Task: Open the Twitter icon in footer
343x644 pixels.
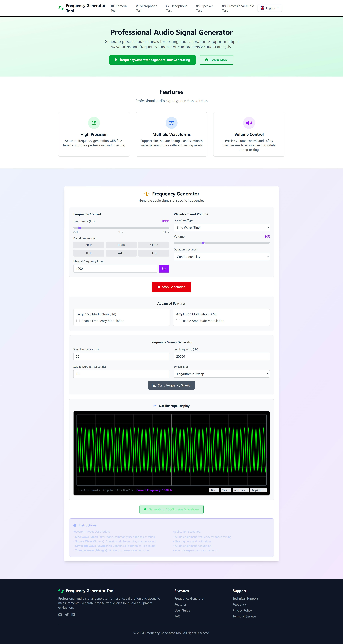Action: coord(67,614)
